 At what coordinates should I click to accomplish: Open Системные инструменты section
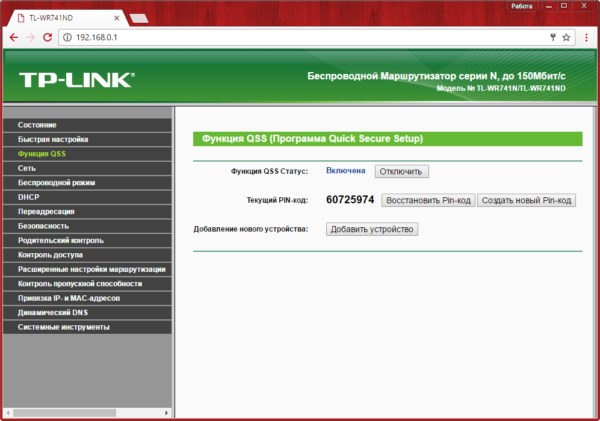point(87,327)
